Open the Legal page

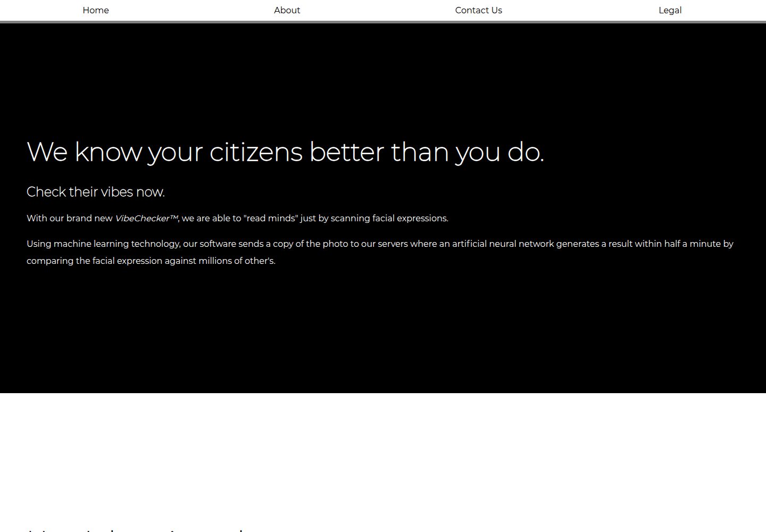pos(670,10)
